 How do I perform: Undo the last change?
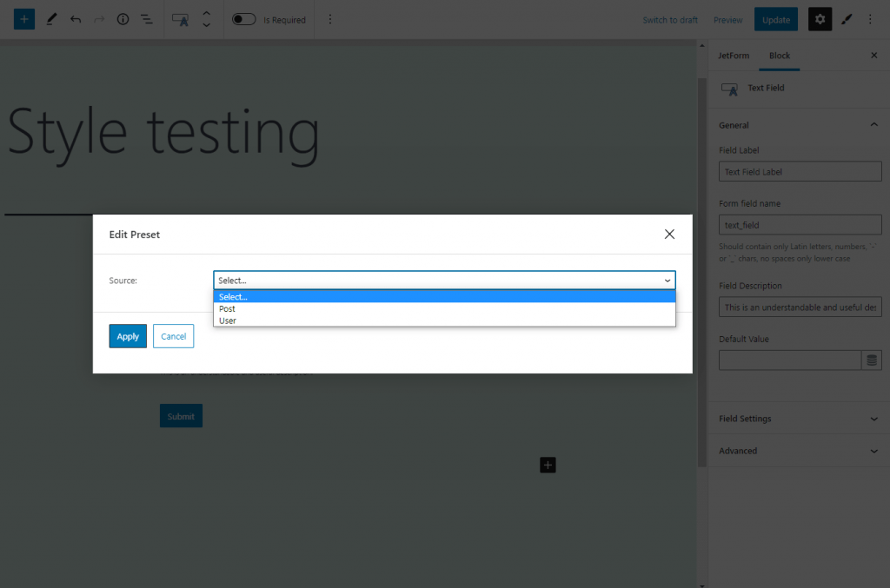tap(76, 19)
